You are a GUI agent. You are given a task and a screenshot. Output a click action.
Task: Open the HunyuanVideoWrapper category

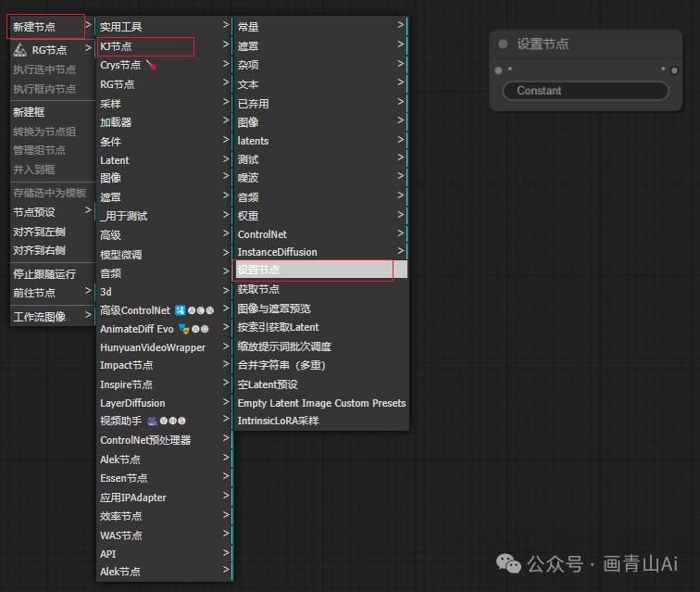164,347
